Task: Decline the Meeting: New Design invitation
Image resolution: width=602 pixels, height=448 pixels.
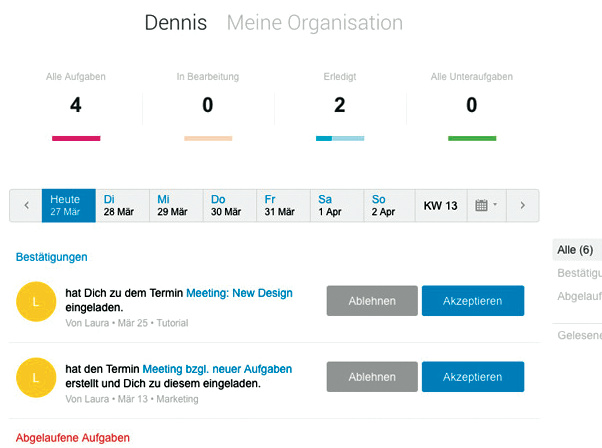Action: coord(371,301)
